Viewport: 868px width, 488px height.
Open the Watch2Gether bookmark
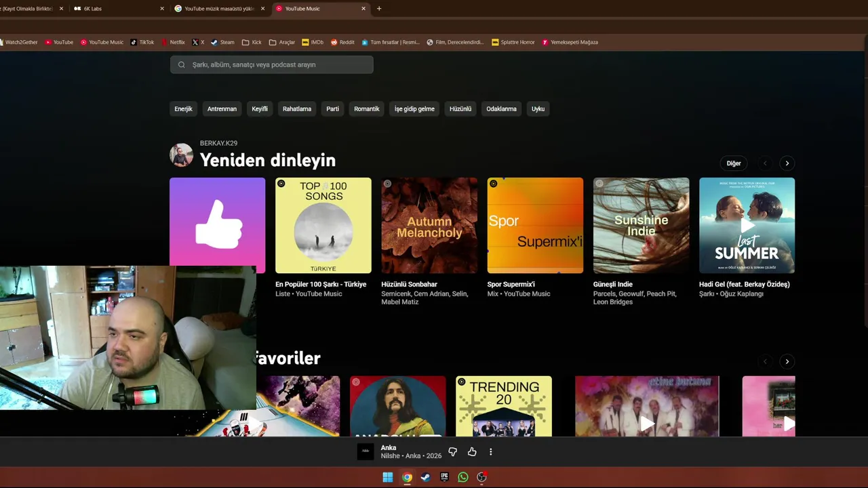click(19, 42)
